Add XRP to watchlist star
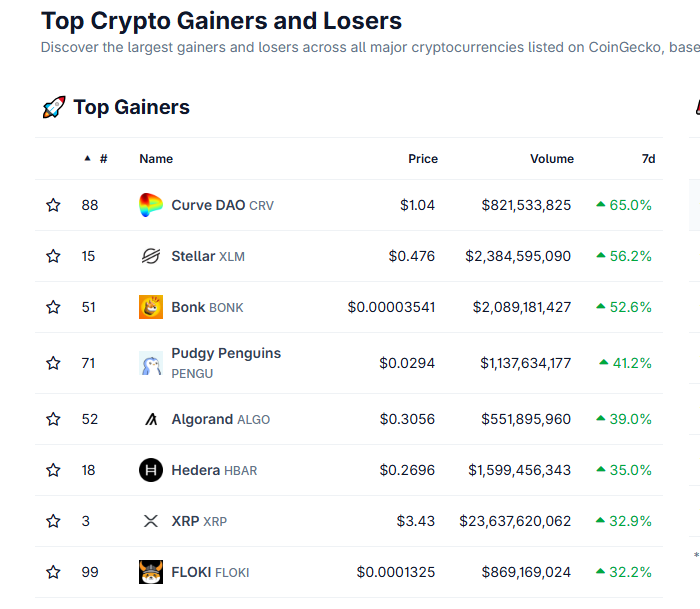The height and width of the screenshot is (609, 700). point(53,521)
